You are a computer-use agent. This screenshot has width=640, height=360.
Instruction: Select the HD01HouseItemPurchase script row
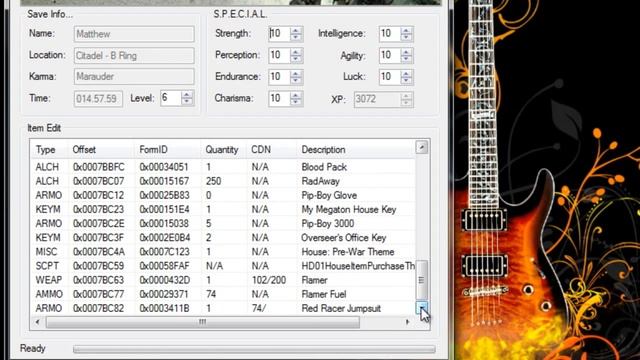(223, 266)
